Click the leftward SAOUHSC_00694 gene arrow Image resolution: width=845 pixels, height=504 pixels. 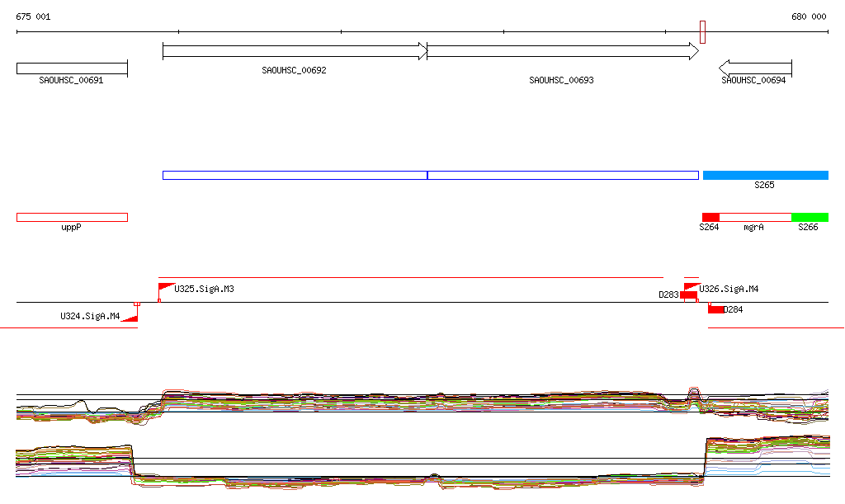[755, 68]
